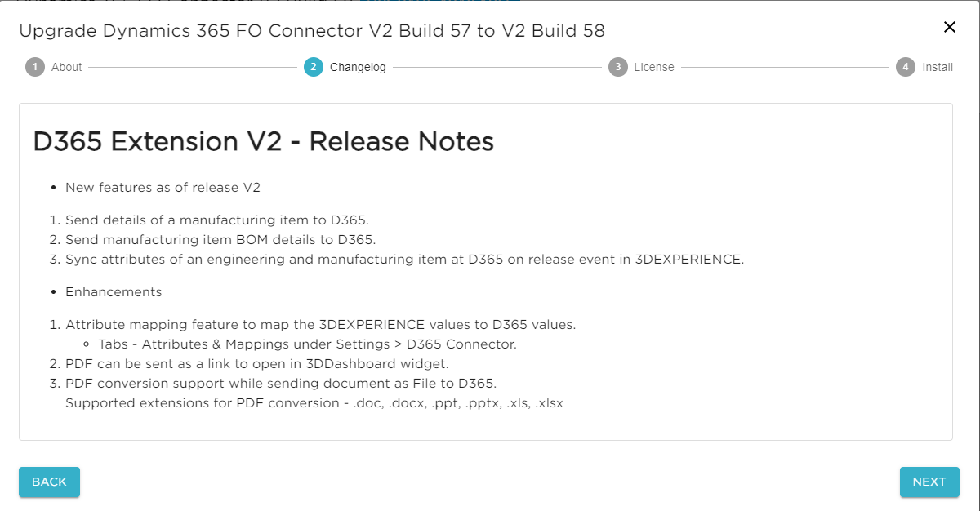Screen dimensions: 980x511
Task: Click the New features as of release V2 bullet
Action: pos(163,188)
